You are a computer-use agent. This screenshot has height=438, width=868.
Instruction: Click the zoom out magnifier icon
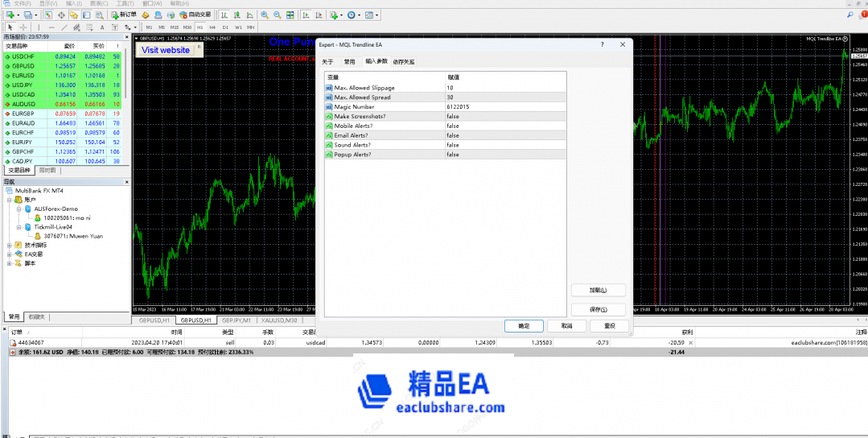[x=278, y=15]
